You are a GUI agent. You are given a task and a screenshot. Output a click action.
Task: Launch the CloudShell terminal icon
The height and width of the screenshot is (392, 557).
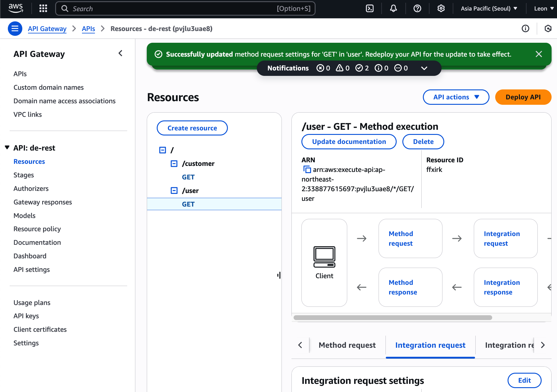tap(370, 8)
